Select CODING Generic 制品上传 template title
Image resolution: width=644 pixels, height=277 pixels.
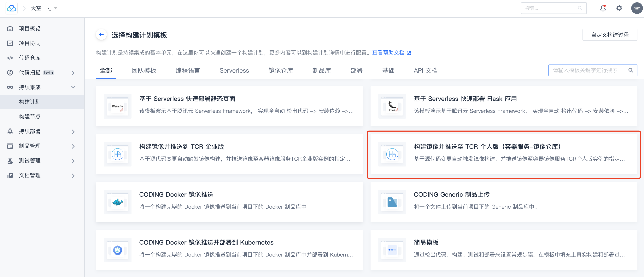[452, 195]
